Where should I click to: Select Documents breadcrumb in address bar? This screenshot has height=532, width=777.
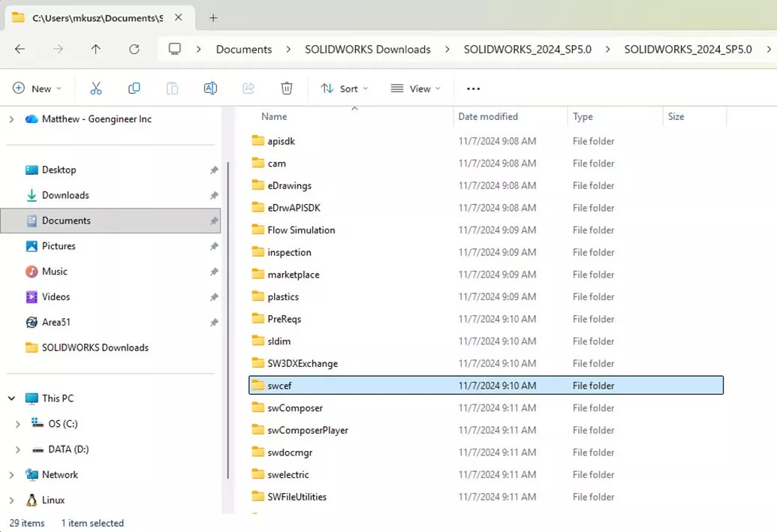[x=244, y=49]
